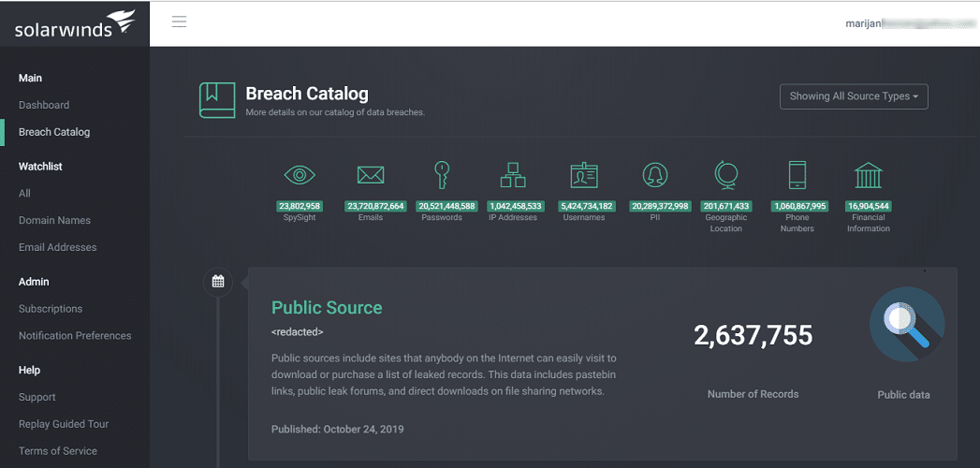Open Notification Preferences
The width and height of the screenshot is (980, 468).
[x=75, y=335]
